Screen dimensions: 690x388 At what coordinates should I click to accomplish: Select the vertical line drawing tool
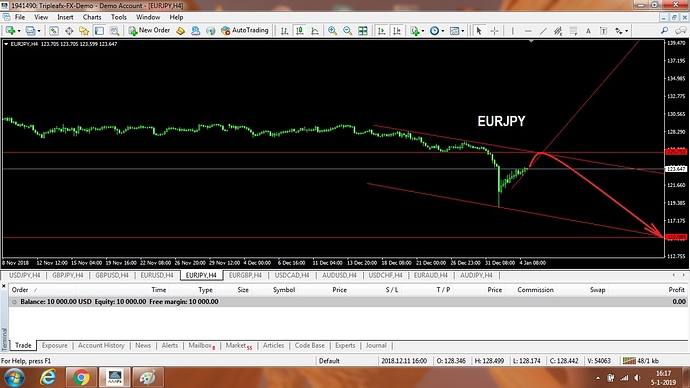click(x=513, y=31)
